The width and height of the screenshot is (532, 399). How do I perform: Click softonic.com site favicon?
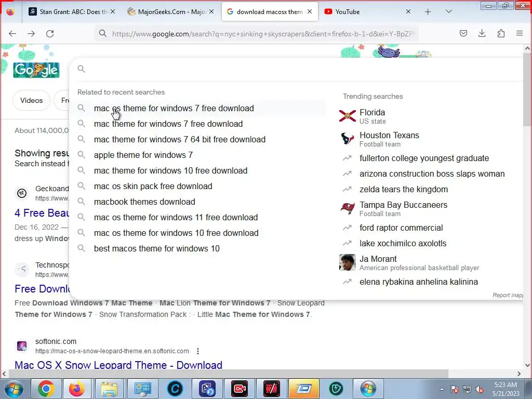tap(22, 346)
